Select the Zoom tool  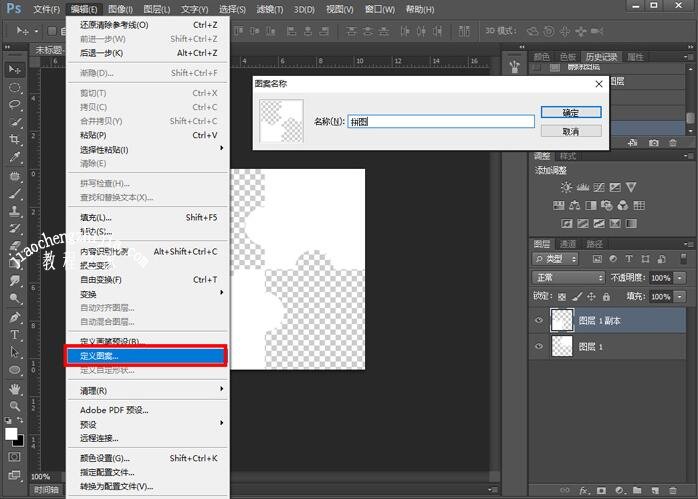tap(15, 406)
